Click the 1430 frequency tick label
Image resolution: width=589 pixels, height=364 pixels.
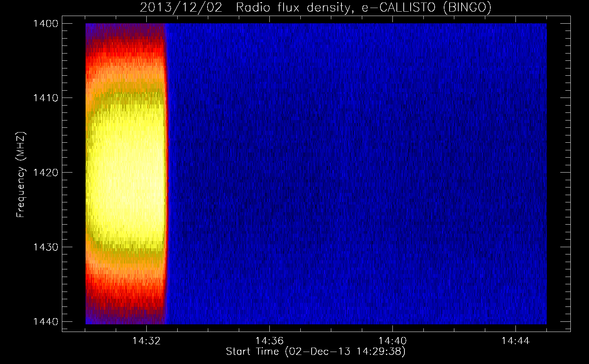point(46,247)
